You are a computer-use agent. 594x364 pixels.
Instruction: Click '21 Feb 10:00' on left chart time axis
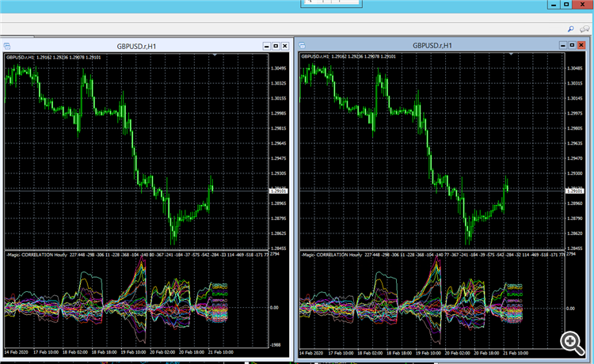pyautogui.click(x=221, y=352)
